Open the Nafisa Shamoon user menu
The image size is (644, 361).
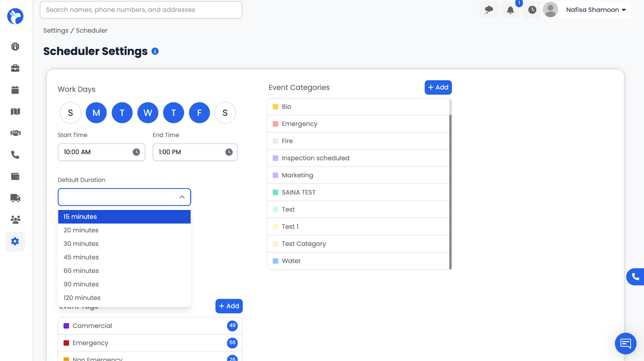[596, 10]
